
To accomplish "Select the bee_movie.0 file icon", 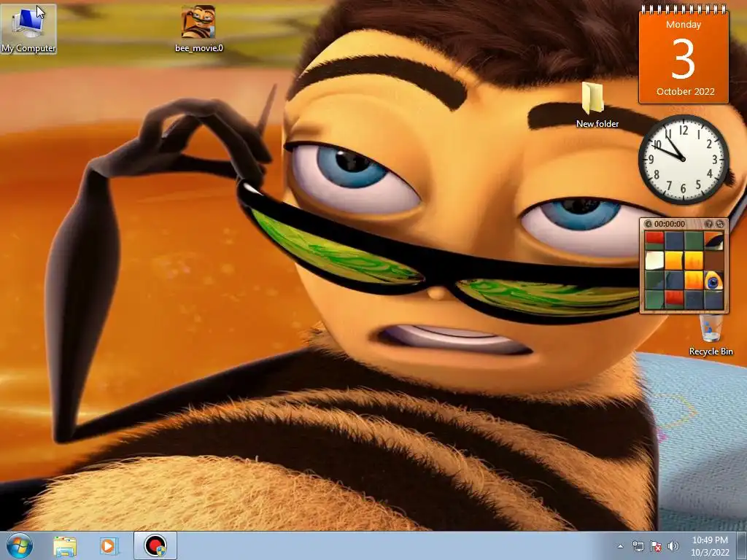I will [x=198, y=28].
